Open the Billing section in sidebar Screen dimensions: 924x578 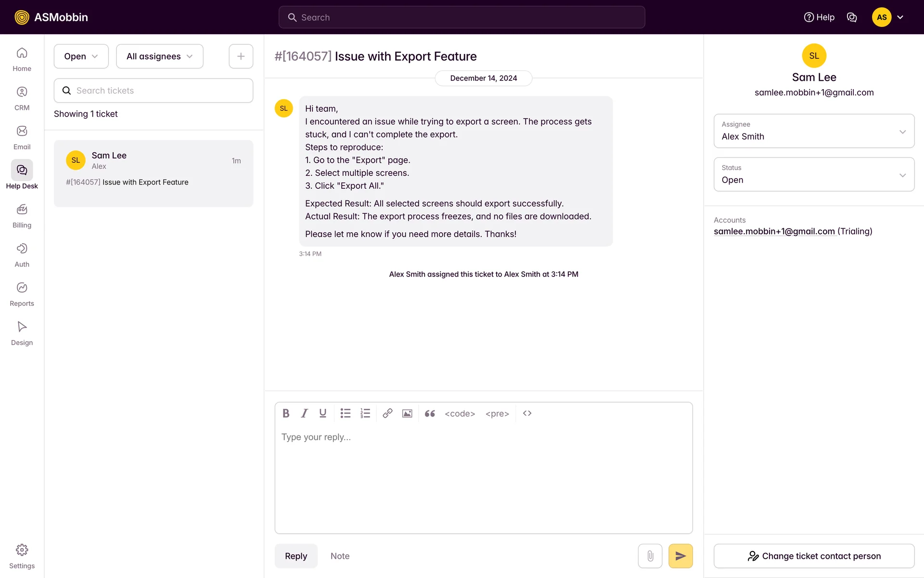[x=22, y=215]
